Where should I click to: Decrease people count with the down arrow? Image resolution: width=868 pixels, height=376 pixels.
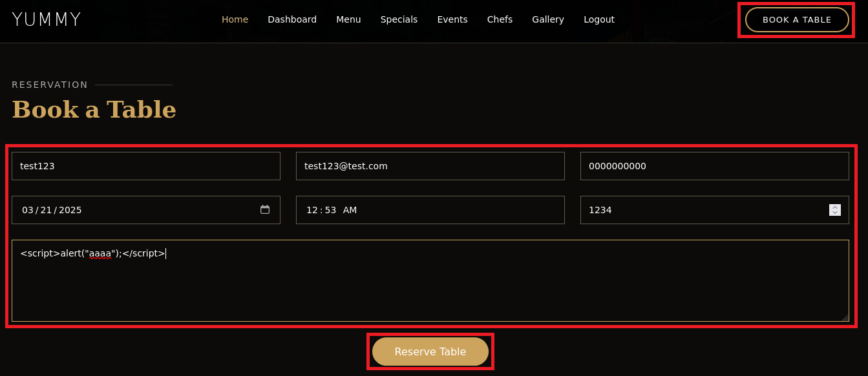coord(835,213)
